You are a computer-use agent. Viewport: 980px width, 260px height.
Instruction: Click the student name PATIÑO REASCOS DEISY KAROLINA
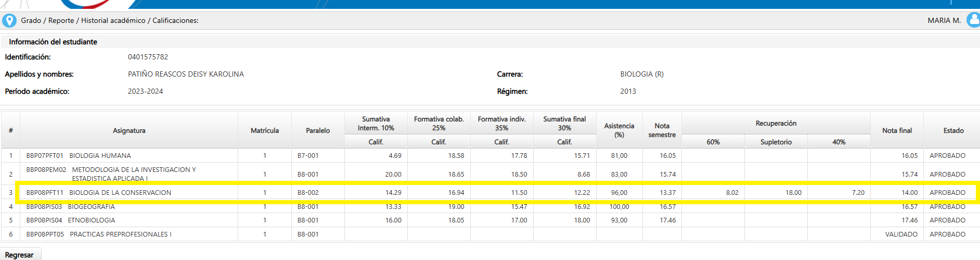tap(186, 74)
